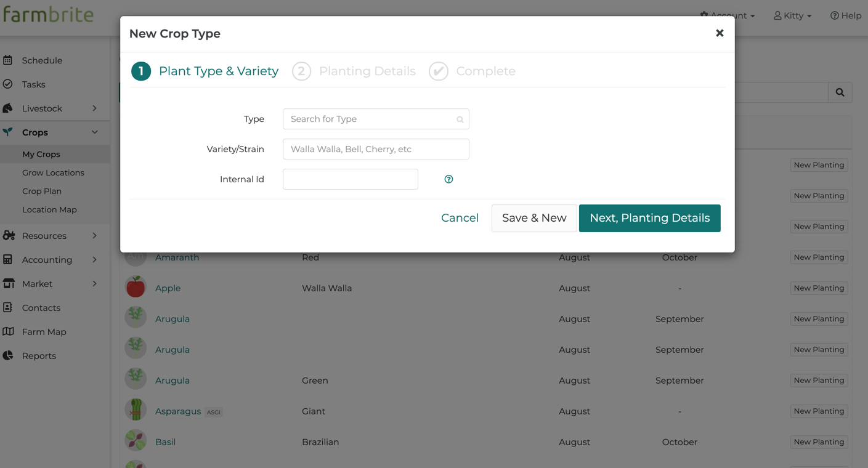
Task: Click the Resources tractor icon in sidebar
Action: (x=9, y=236)
